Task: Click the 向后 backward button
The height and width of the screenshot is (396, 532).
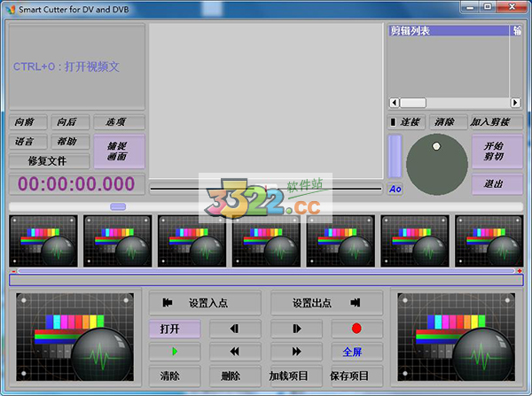Action: pyautogui.click(x=70, y=121)
